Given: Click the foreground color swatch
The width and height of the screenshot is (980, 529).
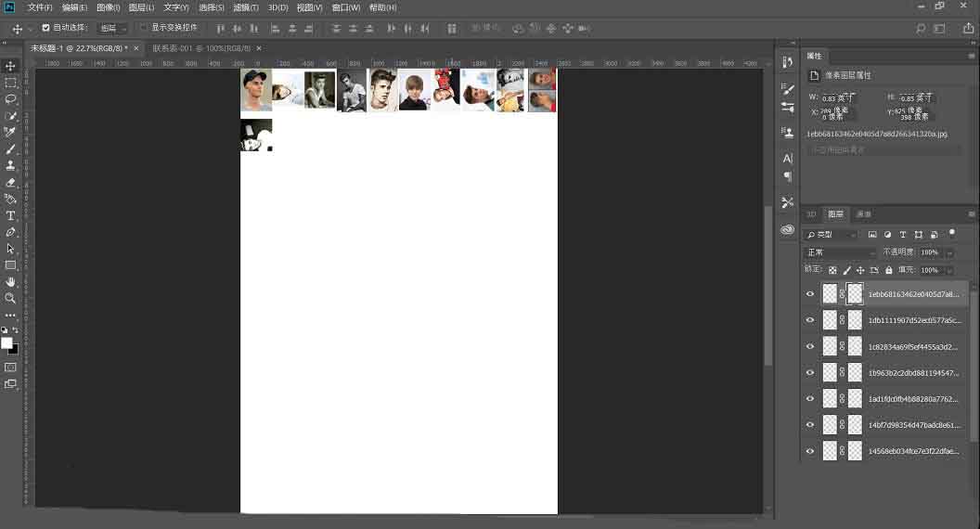Looking at the screenshot, I should (x=6, y=342).
